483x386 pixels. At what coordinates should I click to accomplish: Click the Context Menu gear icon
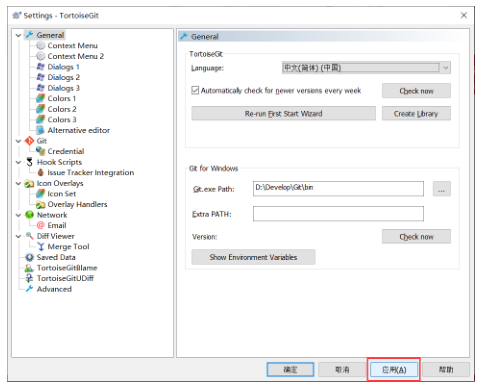[x=40, y=46]
